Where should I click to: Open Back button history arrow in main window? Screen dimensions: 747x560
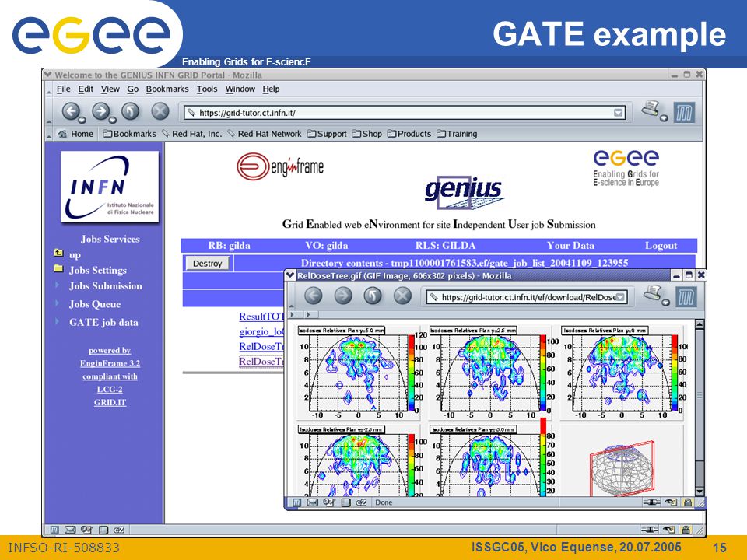click(x=82, y=120)
